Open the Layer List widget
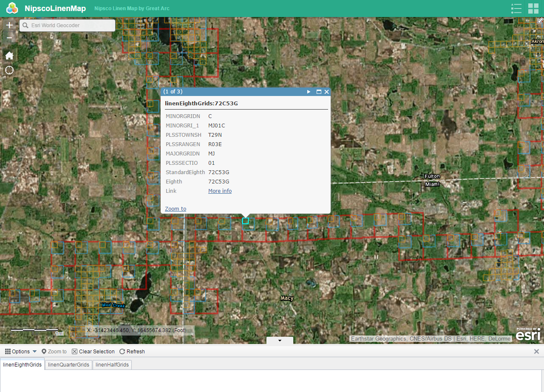The image size is (544, 392). tap(516, 8)
